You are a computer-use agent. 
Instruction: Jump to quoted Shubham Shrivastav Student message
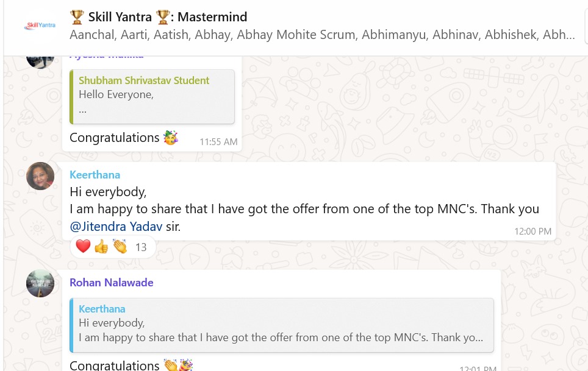(152, 96)
